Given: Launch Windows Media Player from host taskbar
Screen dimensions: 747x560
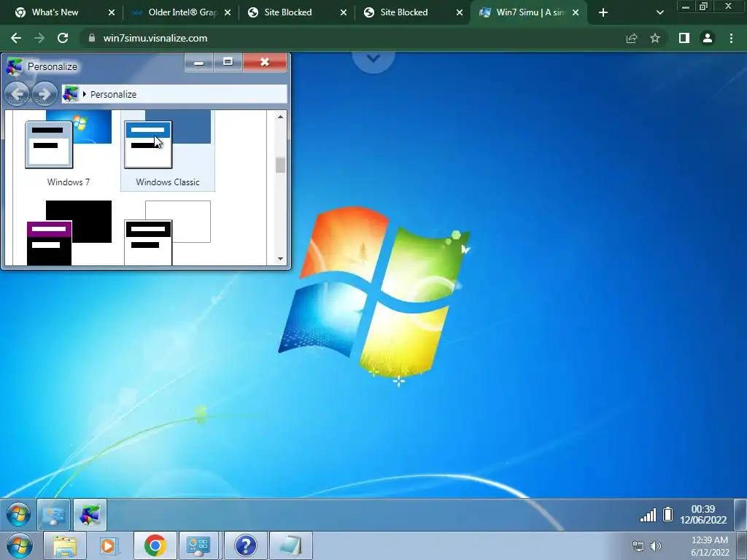Looking at the screenshot, I should (109, 545).
